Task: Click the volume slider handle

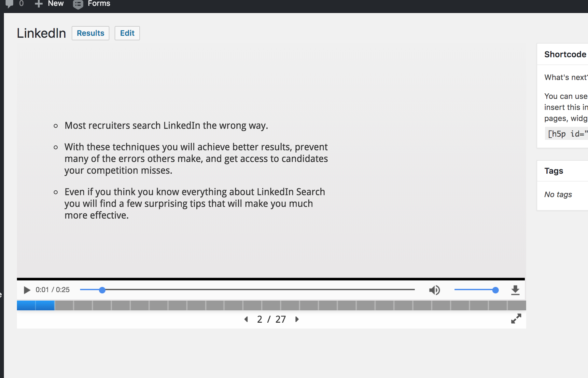Action: point(496,290)
